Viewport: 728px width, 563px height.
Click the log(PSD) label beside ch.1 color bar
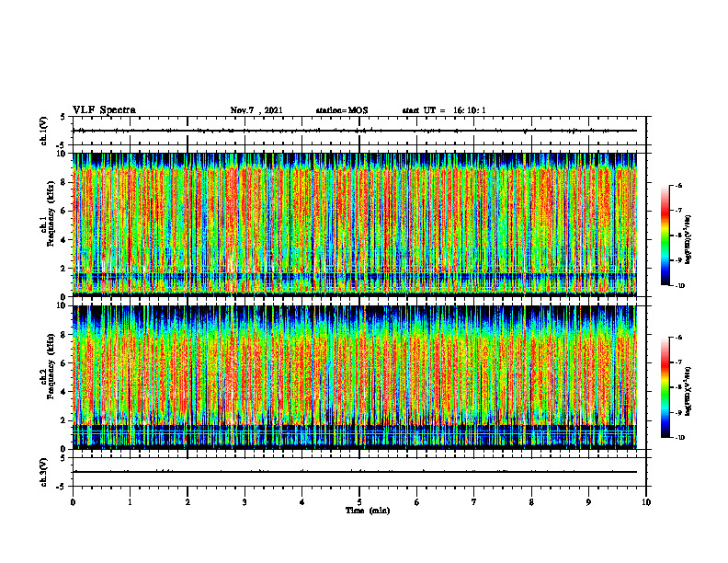coord(689,240)
